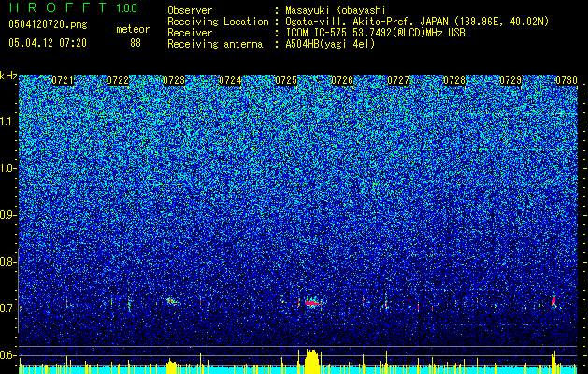Image resolution: width=588 pixels, height=374 pixels.
Task: Click the 0728 time marker
Action: click(454, 80)
